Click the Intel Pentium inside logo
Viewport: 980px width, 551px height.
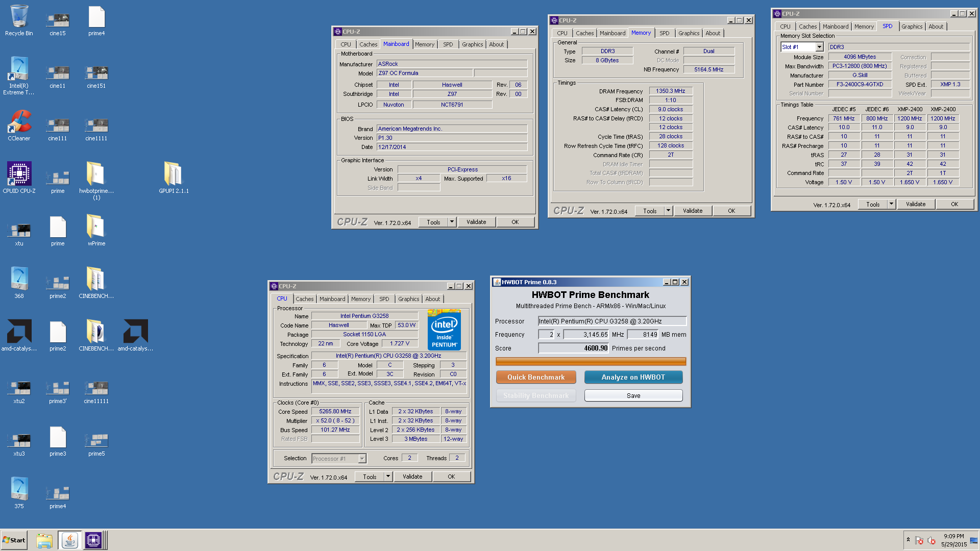point(444,330)
